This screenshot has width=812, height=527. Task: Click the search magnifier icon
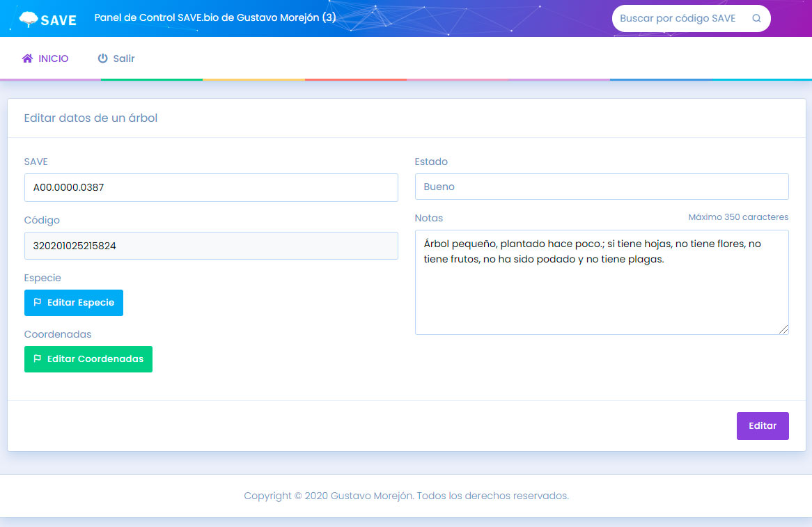pos(756,19)
